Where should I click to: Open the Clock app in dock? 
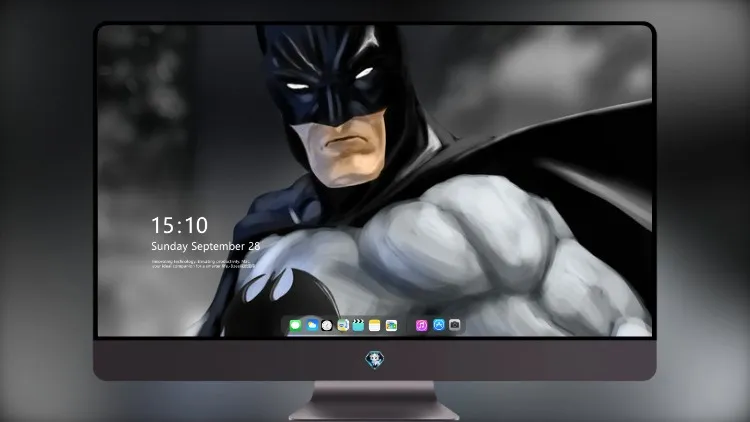327,325
